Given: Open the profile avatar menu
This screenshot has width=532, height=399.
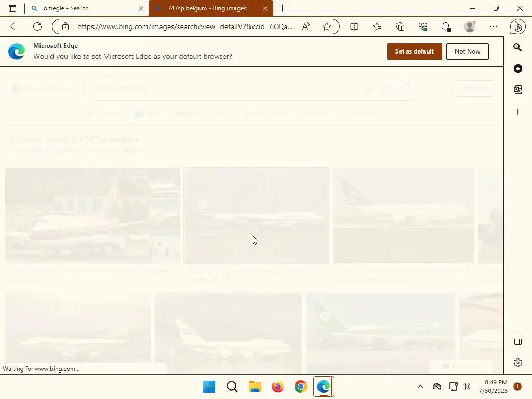Looking at the screenshot, I should tap(470, 26).
